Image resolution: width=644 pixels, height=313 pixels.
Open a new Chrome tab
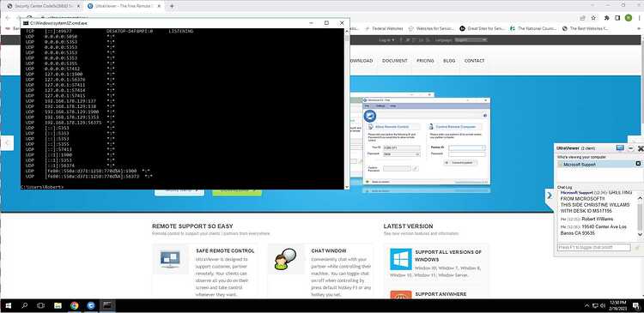tap(172, 6)
